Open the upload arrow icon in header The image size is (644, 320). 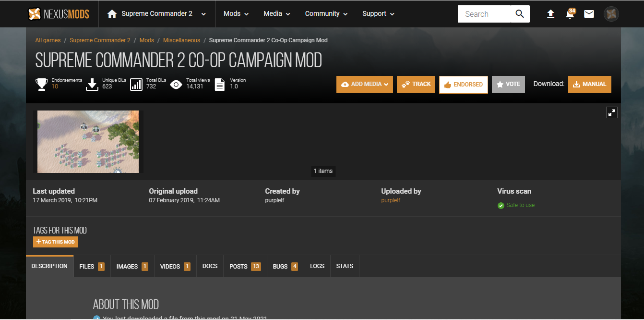(551, 14)
